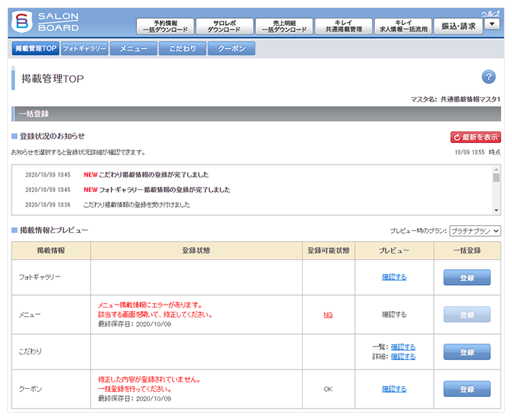Click the 最新を表示 refresh button
The image size is (512, 420).
pyautogui.click(x=475, y=136)
